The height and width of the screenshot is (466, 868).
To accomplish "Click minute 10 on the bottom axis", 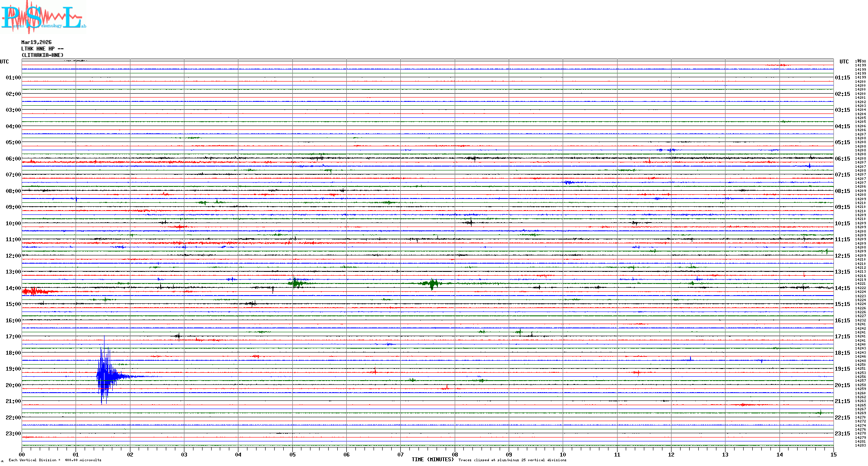I will tap(563, 454).
